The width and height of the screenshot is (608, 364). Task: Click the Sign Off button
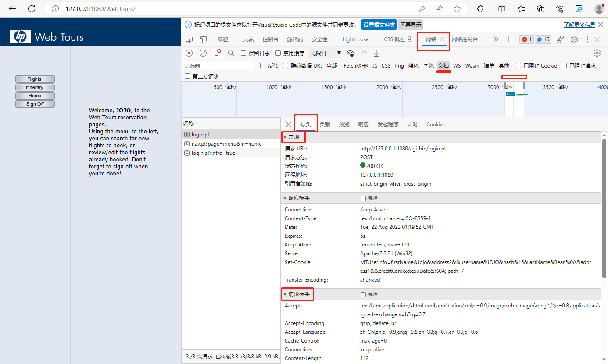coord(35,104)
